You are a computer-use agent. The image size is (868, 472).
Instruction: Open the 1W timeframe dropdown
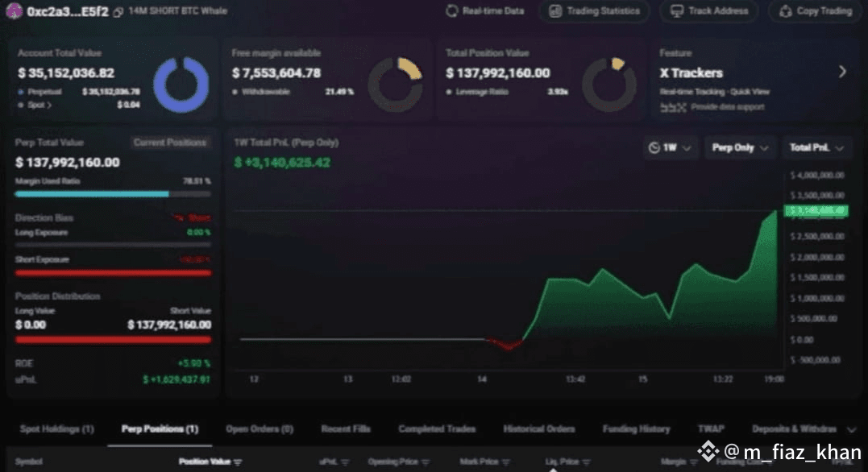(x=670, y=147)
